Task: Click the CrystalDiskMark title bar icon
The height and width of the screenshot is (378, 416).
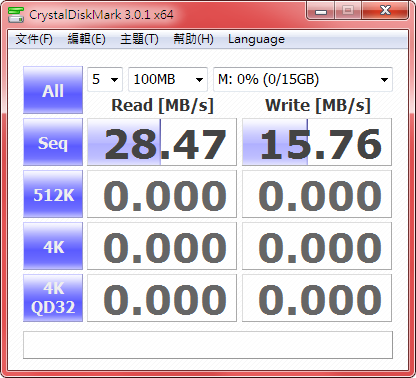Action: click(x=16, y=15)
